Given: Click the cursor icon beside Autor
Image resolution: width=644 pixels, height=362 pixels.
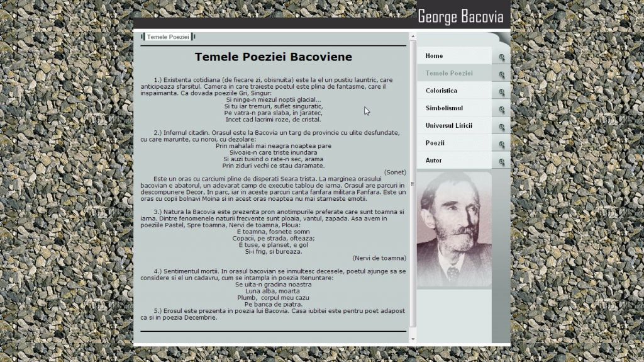Looking at the screenshot, I should pyautogui.click(x=502, y=162).
